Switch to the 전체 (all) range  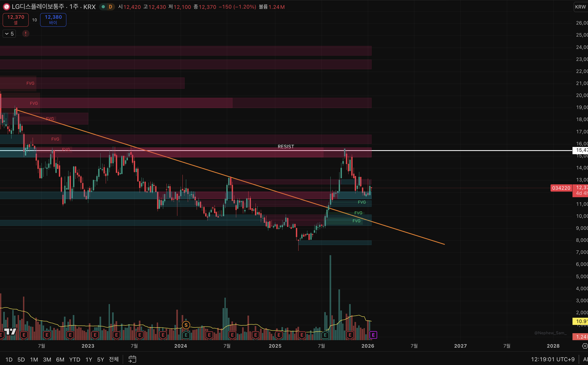[x=114, y=359]
